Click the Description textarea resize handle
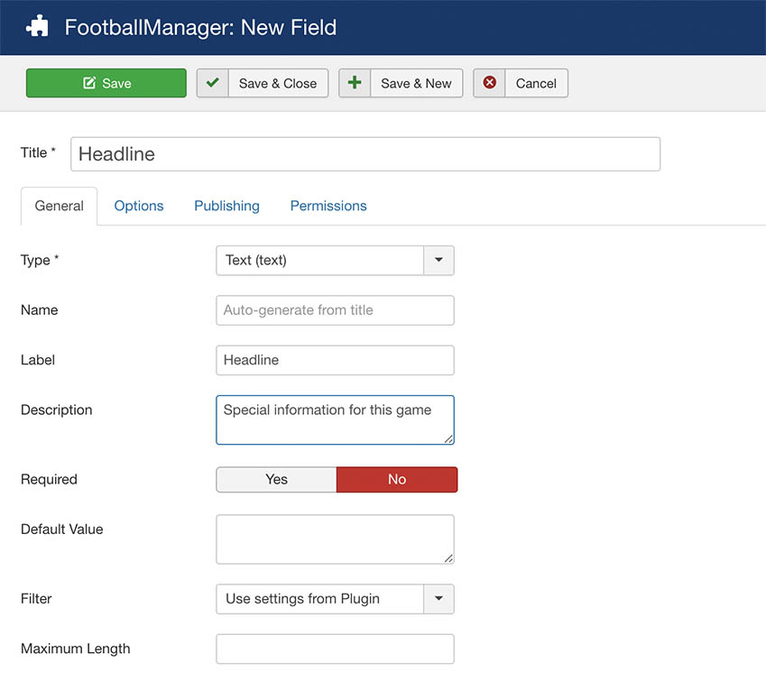This screenshot has height=700, width=766. [448, 439]
